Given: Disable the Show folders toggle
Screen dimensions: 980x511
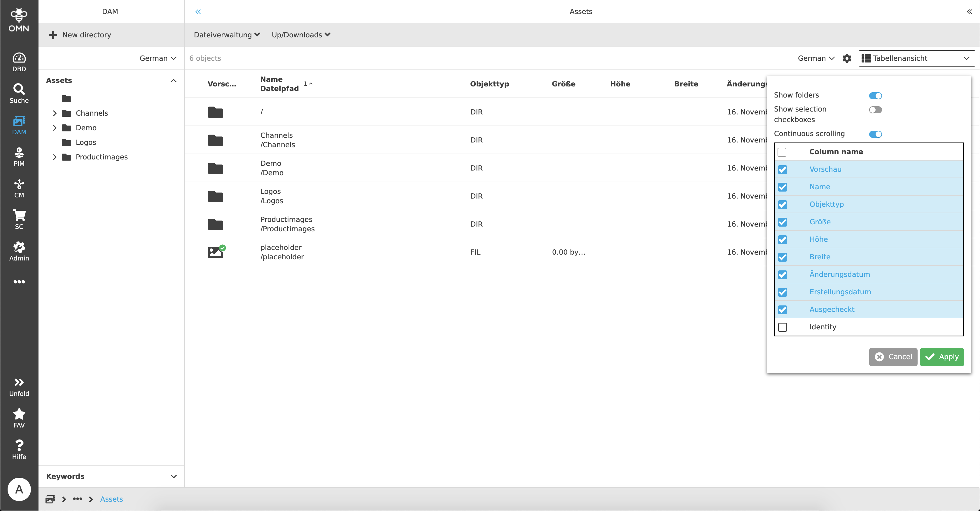Looking at the screenshot, I should tap(876, 95).
